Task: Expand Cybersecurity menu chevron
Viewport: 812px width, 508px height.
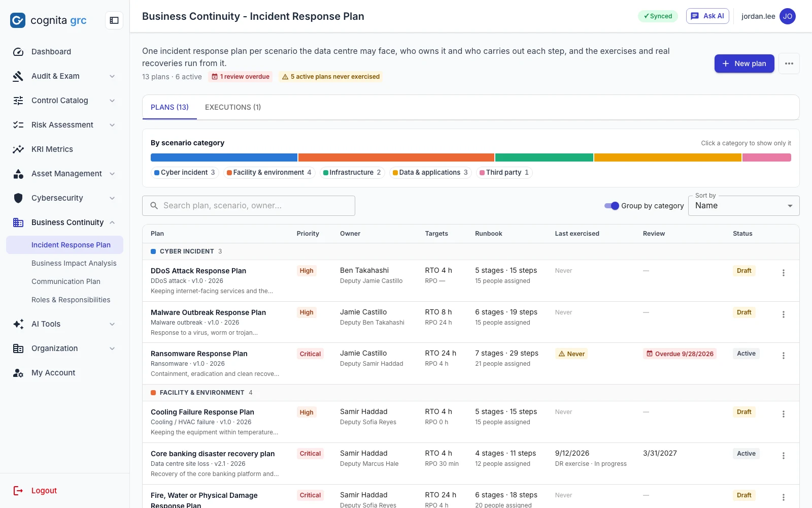Action: click(x=112, y=198)
